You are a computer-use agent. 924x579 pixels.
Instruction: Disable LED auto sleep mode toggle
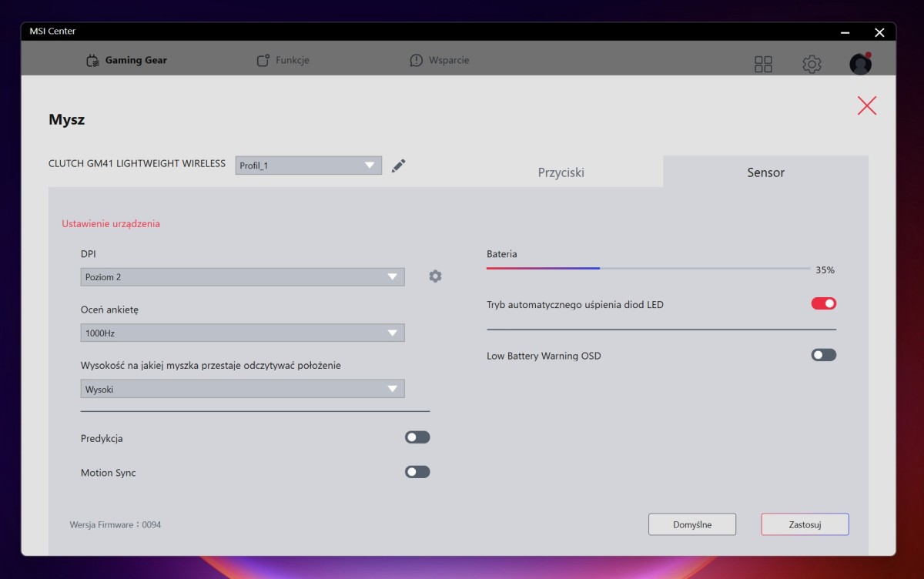tap(823, 303)
